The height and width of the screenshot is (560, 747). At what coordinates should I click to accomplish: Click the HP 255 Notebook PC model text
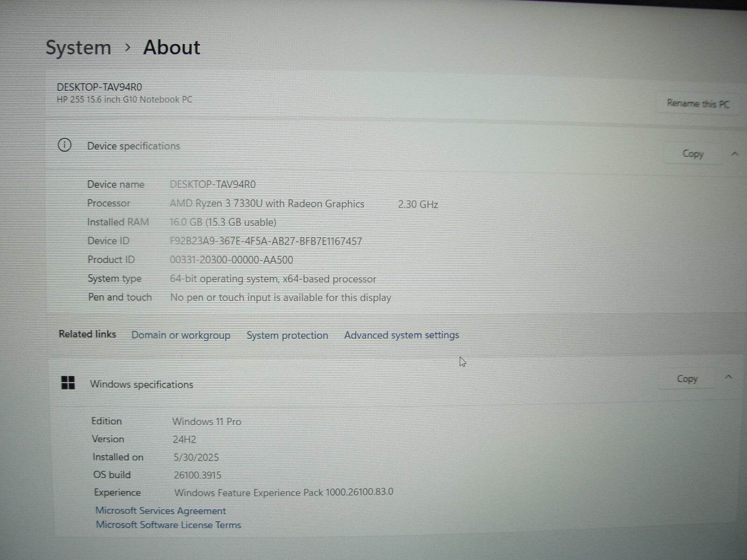124,99
